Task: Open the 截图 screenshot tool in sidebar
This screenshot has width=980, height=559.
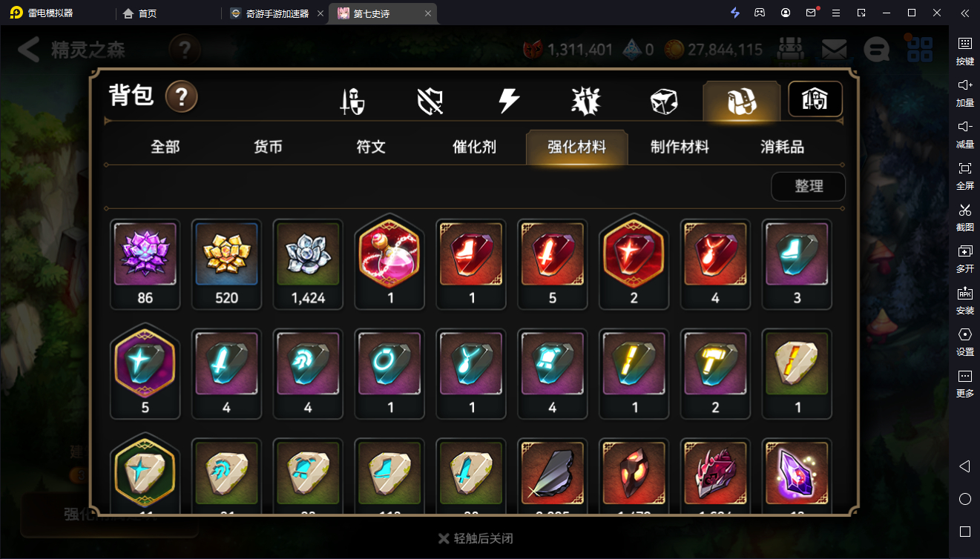Action: point(964,216)
